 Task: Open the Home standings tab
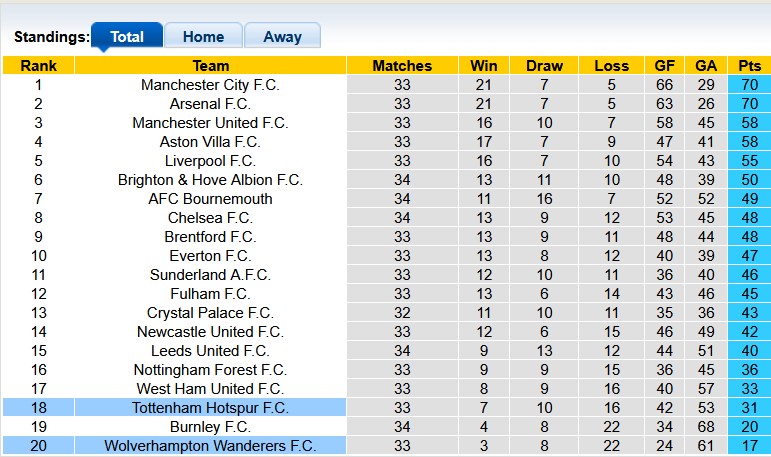click(x=203, y=37)
